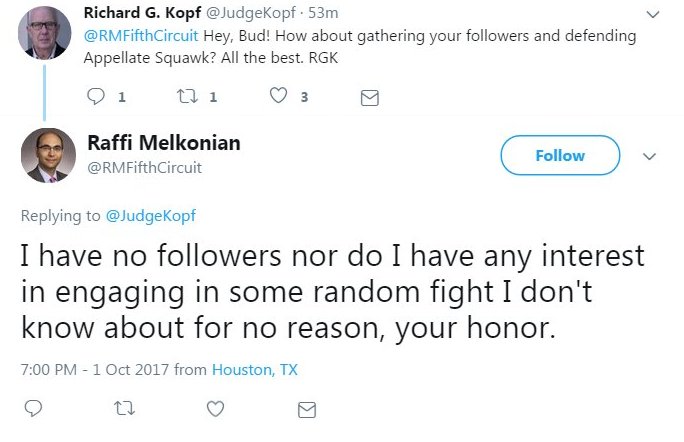Retweet Raffi Melkonian's tweet
684x442 pixels.
click(x=124, y=408)
